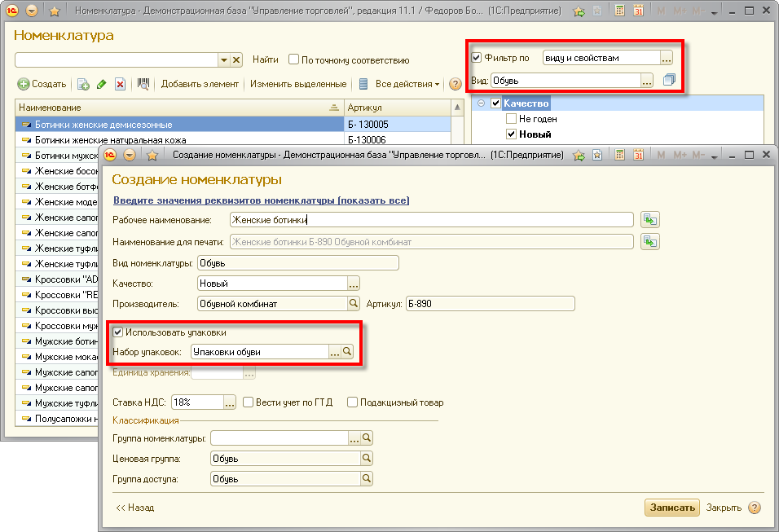Click the green icon button beside Рабочее наименование

pos(649,219)
